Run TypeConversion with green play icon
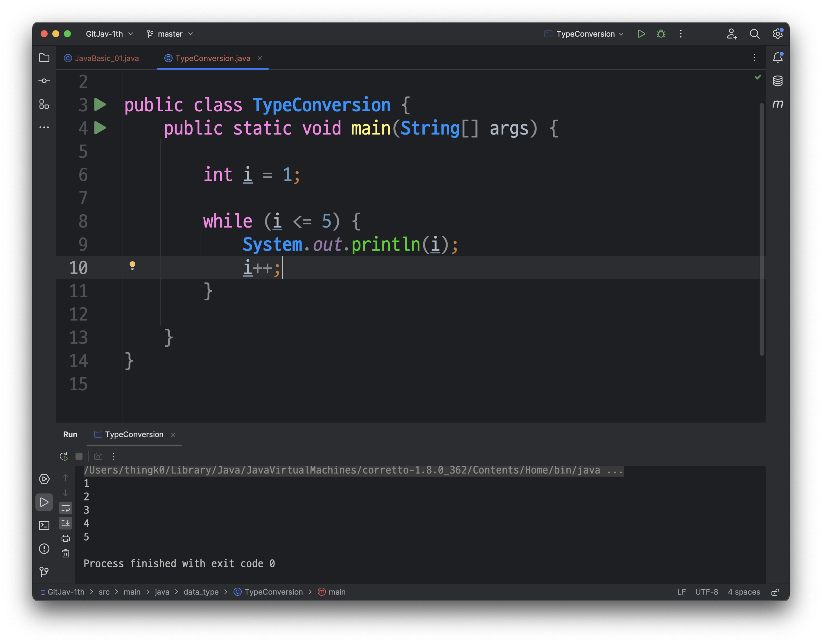Image resolution: width=822 pixels, height=644 pixels. click(641, 34)
